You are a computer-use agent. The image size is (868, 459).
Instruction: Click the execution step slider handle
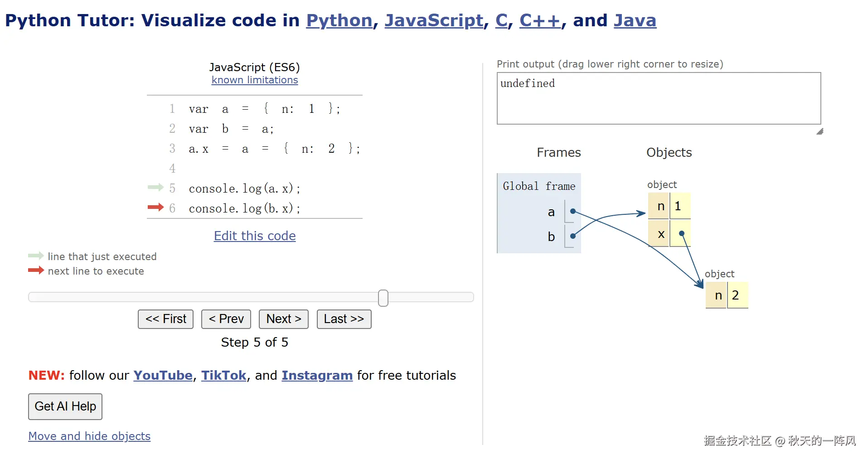pyautogui.click(x=383, y=298)
